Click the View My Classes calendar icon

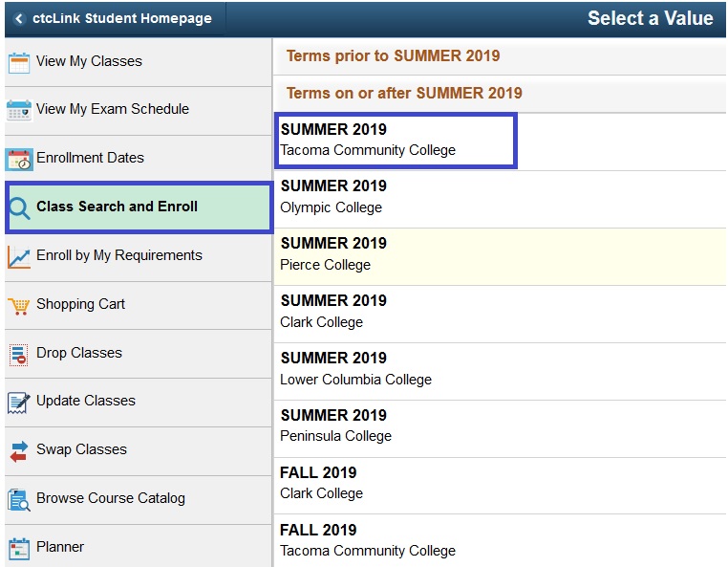point(19,62)
